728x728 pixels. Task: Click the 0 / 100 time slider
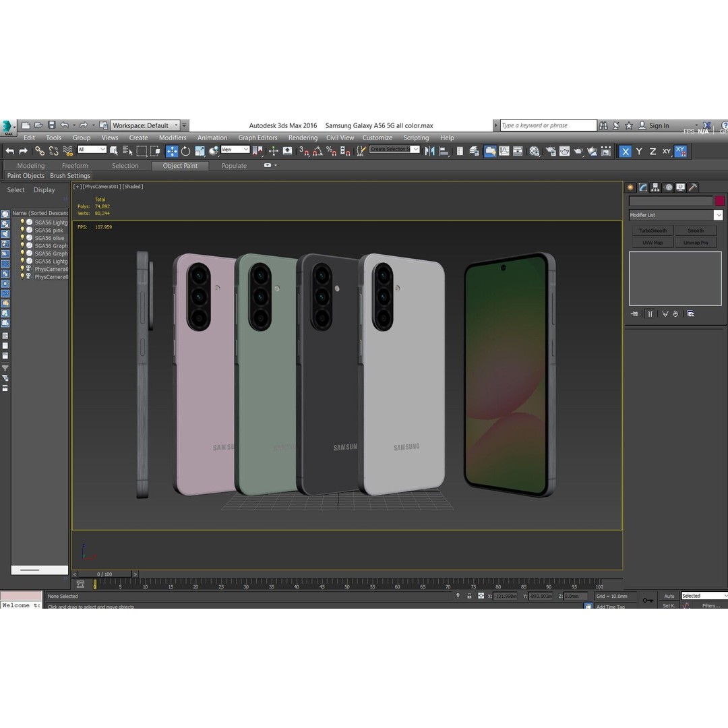click(x=105, y=574)
